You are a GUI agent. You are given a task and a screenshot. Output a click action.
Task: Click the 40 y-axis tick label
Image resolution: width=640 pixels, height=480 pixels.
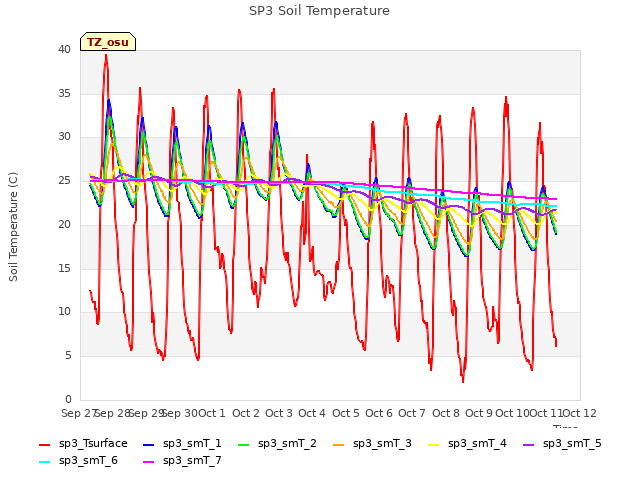pos(64,49)
